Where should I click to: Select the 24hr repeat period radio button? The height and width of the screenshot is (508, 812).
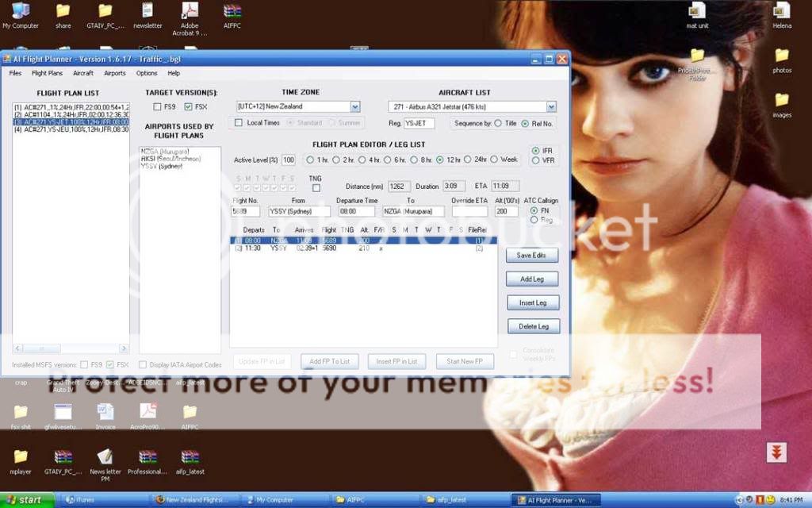click(467, 160)
